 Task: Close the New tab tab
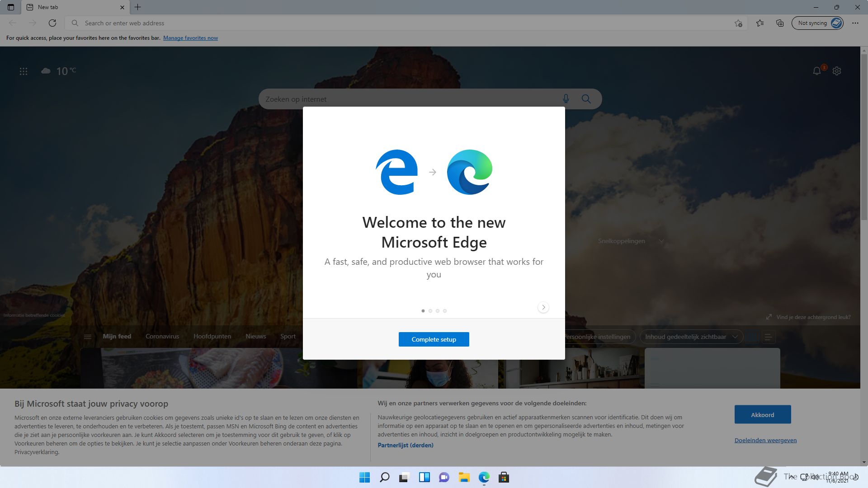coord(122,7)
